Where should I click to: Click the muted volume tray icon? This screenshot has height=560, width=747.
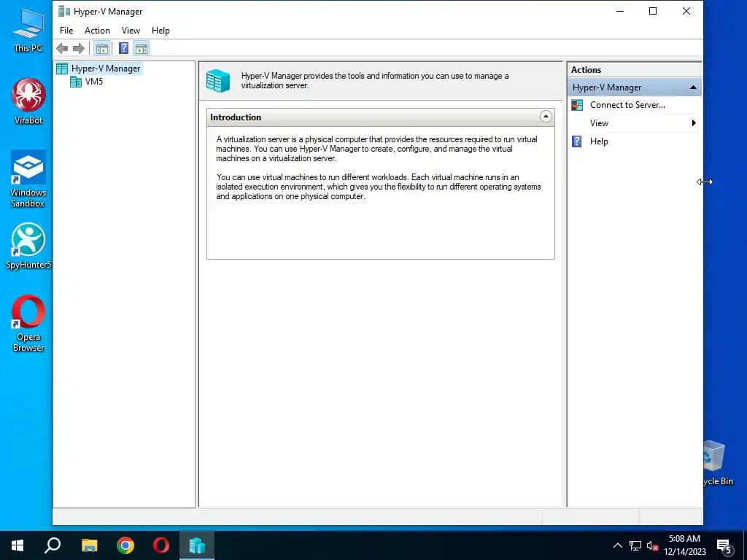pyautogui.click(x=652, y=545)
